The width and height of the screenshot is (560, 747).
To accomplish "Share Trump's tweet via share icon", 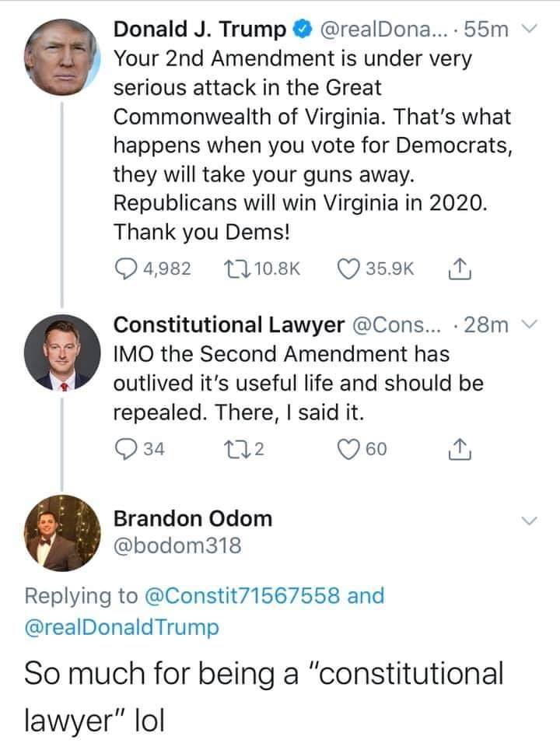I will point(460,268).
